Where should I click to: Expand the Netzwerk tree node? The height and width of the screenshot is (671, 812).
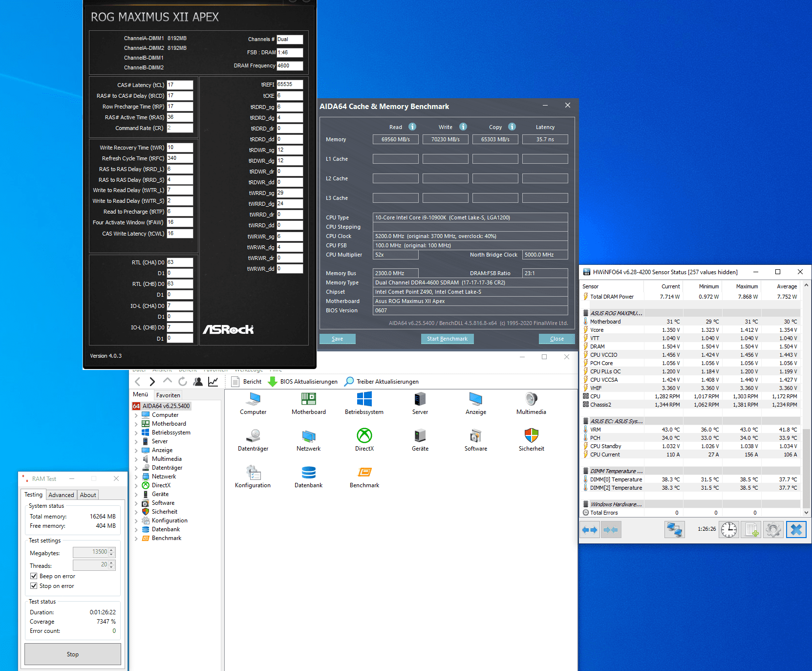136,476
